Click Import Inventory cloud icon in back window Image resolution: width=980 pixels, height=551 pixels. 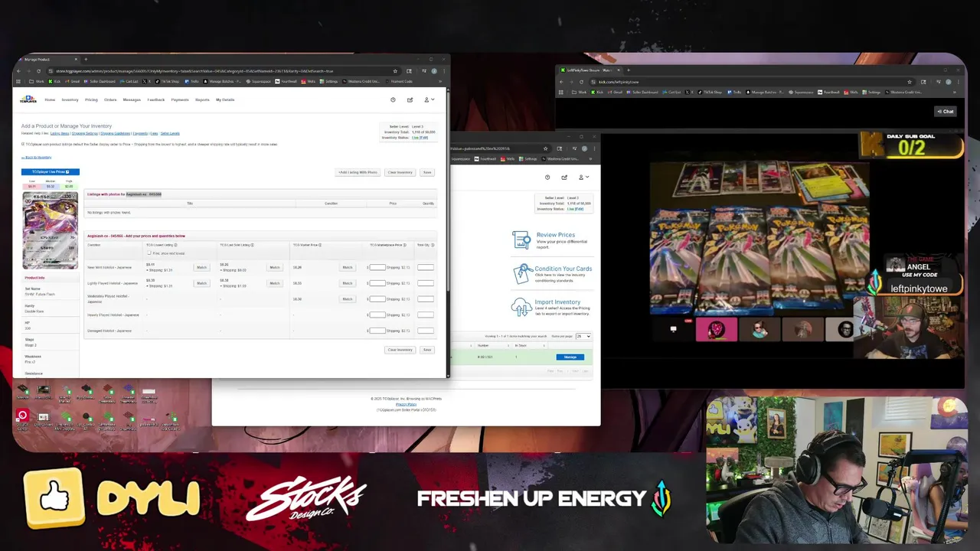(521, 307)
